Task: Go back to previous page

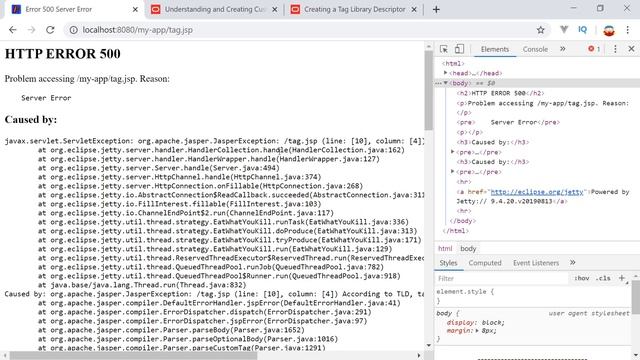Action: pos(13,30)
